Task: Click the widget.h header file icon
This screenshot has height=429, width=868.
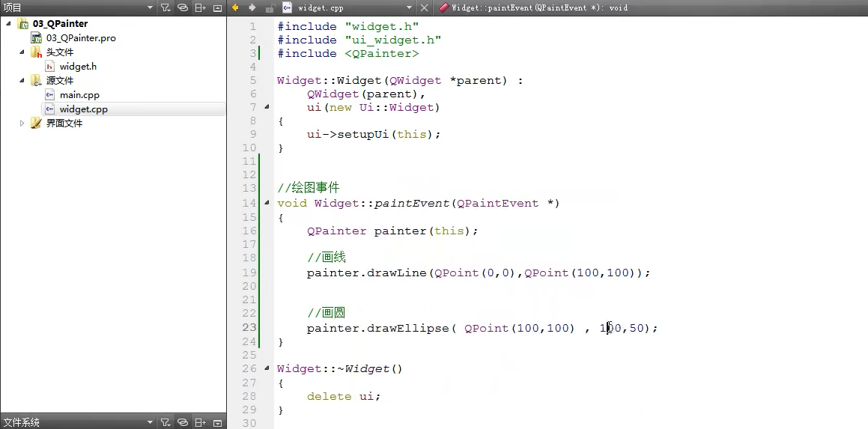Action: 50,67
